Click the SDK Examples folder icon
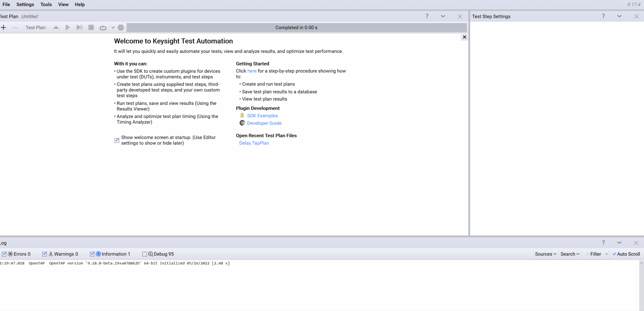 point(242,115)
